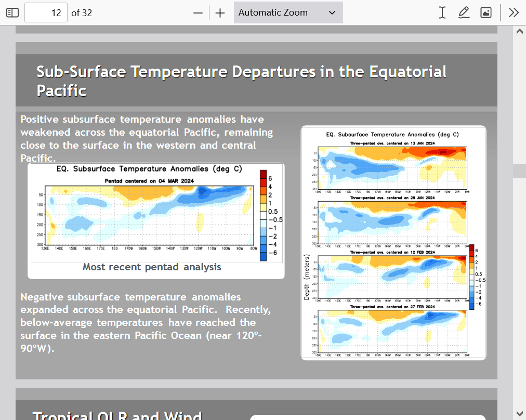Click 'Most recent pentad analysis' caption
Viewport: 526px width, 420px height.
152,267
